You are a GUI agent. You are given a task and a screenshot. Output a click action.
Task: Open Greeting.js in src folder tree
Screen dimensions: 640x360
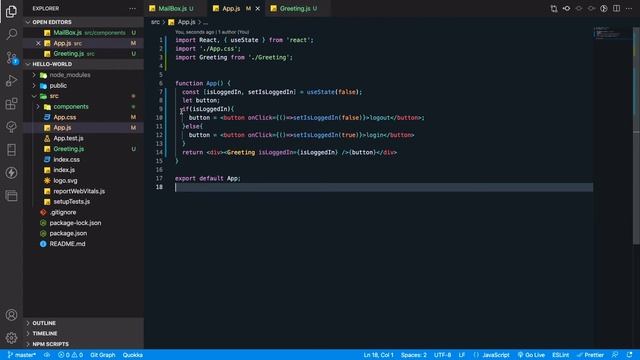point(83,149)
